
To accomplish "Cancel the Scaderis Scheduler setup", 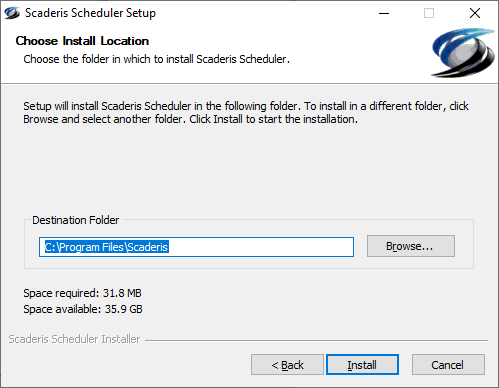I will (448, 365).
